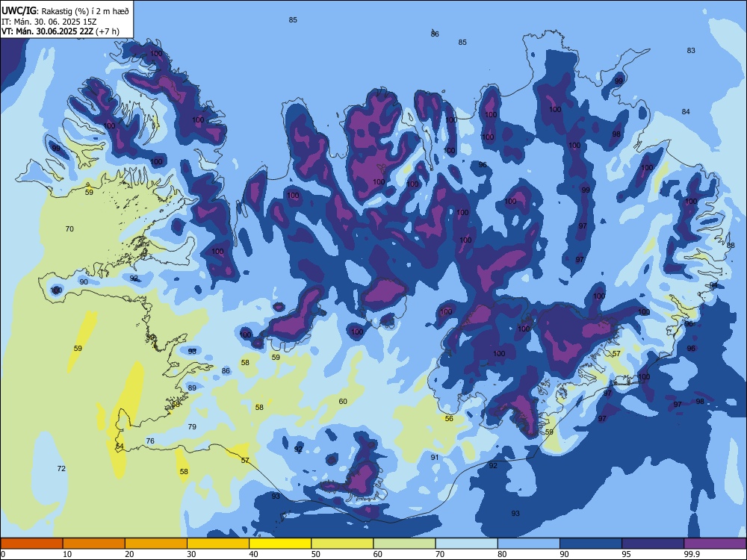
Task: Click the map value '84' on the east side
Action: (686, 111)
